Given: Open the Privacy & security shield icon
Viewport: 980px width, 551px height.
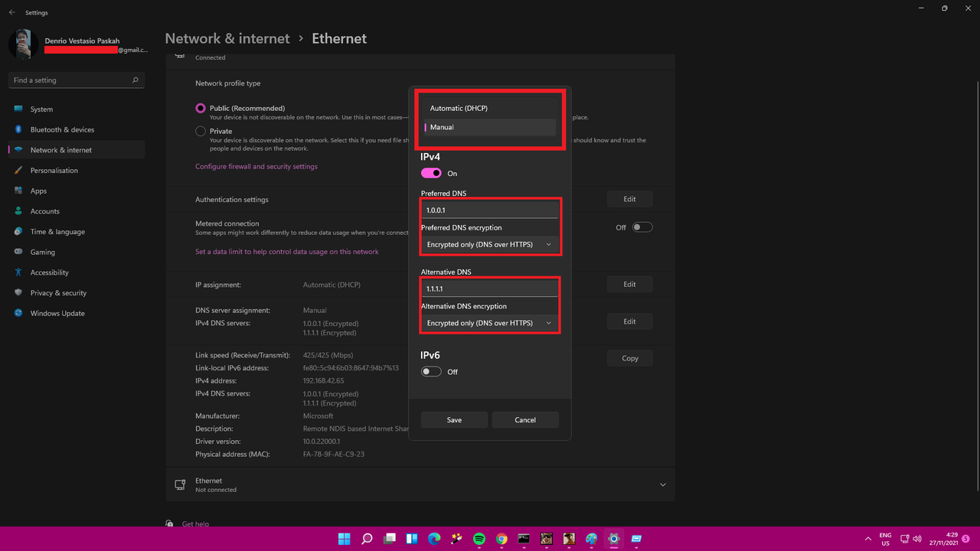Looking at the screenshot, I should [x=18, y=293].
